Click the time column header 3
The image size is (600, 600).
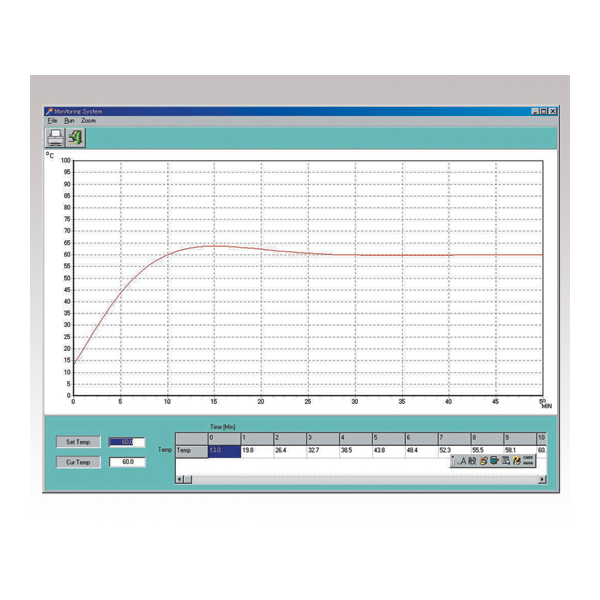tap(323, 439)
